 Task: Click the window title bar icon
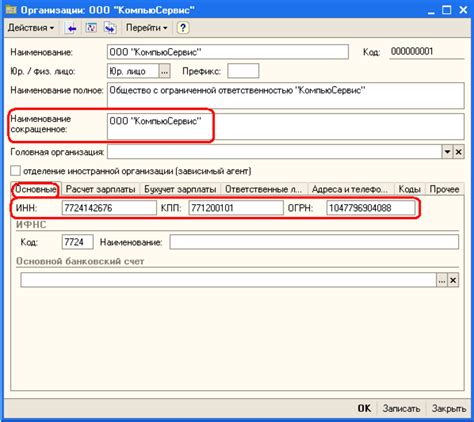[x=11, y=10]
